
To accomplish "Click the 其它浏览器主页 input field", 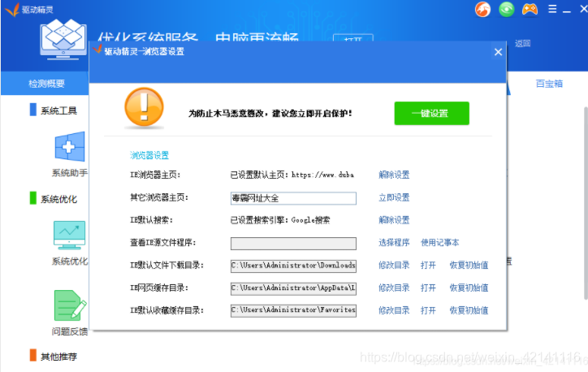I will pyautogui.click(x=293, y=198).
